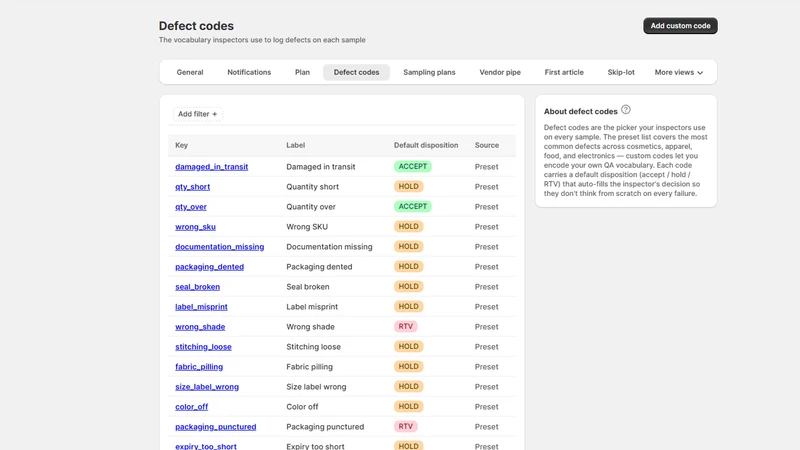Screen dimensions: 800x450
Task: Click the Defect codes page title
Action: [x=196, y=26]
